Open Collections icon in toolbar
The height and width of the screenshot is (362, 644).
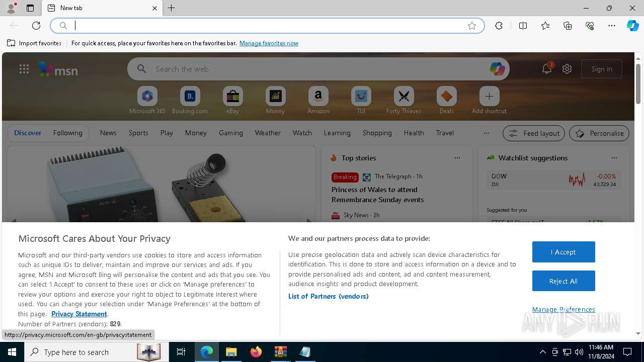pos(568,26)
